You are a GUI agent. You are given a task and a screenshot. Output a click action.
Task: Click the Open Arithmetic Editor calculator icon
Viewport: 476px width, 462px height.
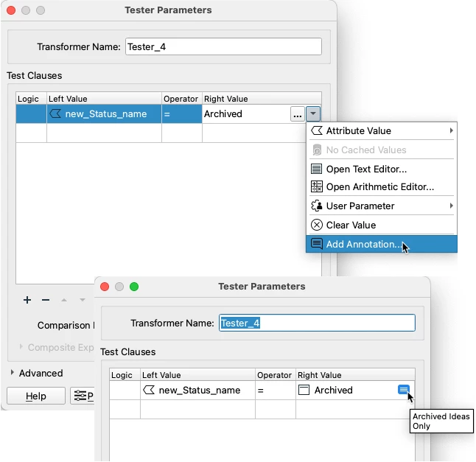317,187
